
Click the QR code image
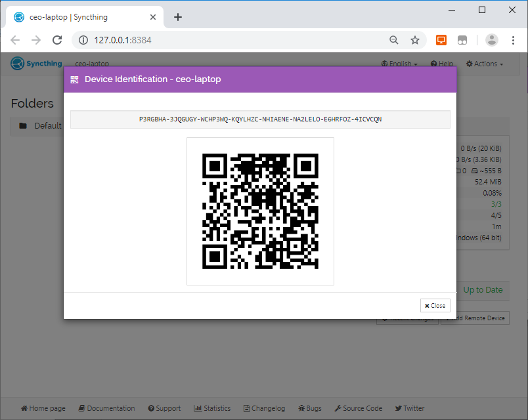(260, 211)
